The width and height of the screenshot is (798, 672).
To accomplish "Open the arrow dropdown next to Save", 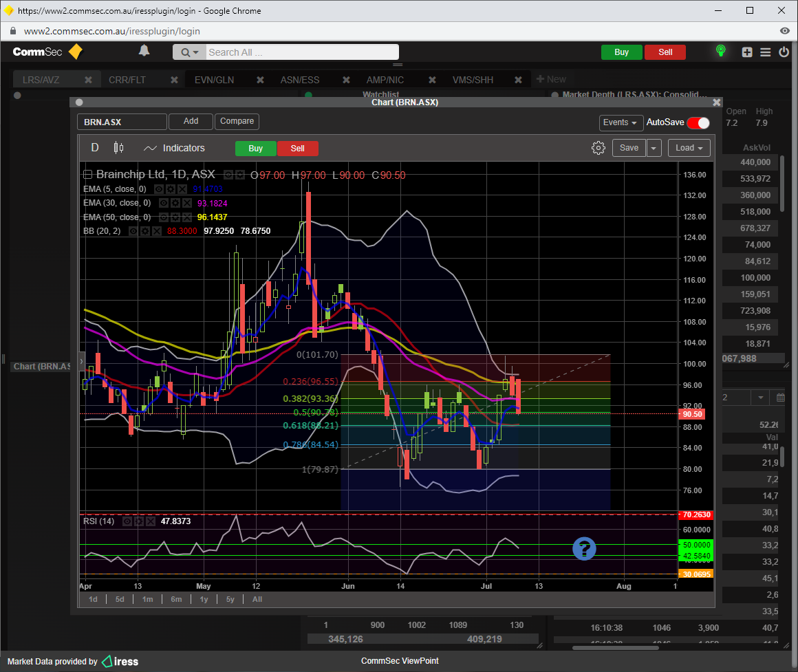I will [x=654, y=148].
